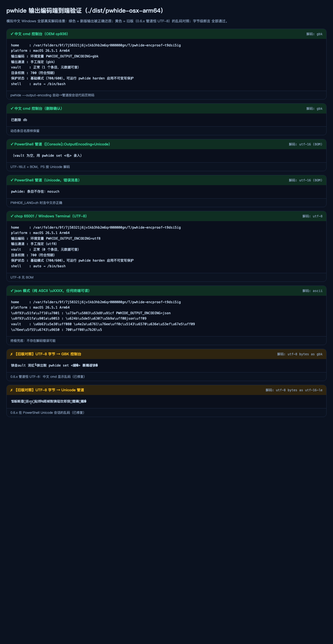Select header 【旧版对照】UTF-8 字节 → GBK 控制台
Image resolution: width=333 pixels, height=644 pixels.
48,354
